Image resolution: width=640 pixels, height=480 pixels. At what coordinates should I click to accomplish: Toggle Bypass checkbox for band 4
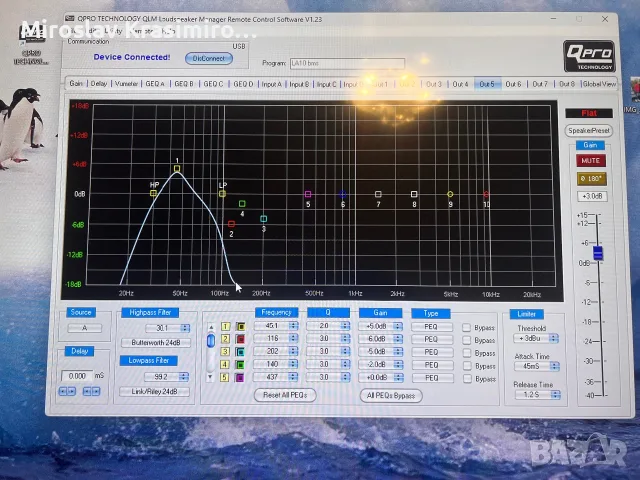coord(467,366)
